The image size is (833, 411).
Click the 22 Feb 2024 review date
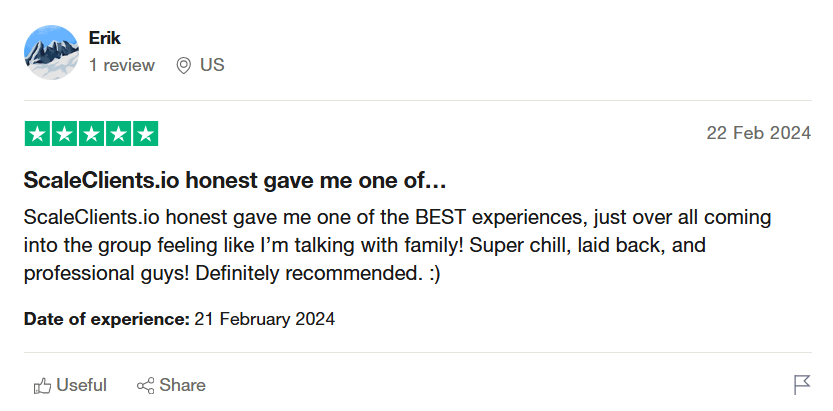point(759,133)
